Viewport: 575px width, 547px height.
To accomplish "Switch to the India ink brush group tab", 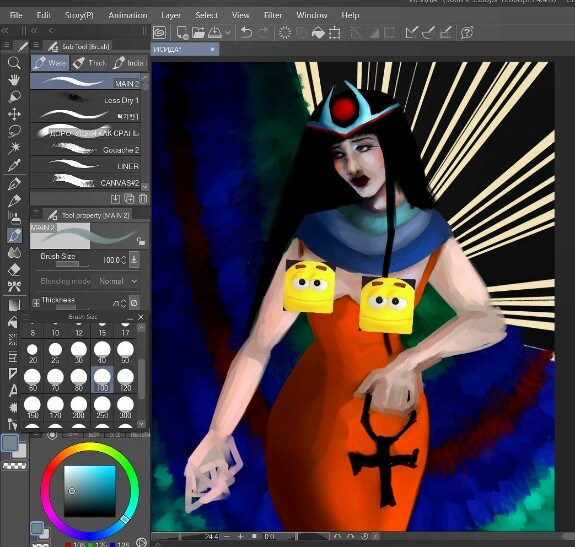I will click(x=128, y=63).
